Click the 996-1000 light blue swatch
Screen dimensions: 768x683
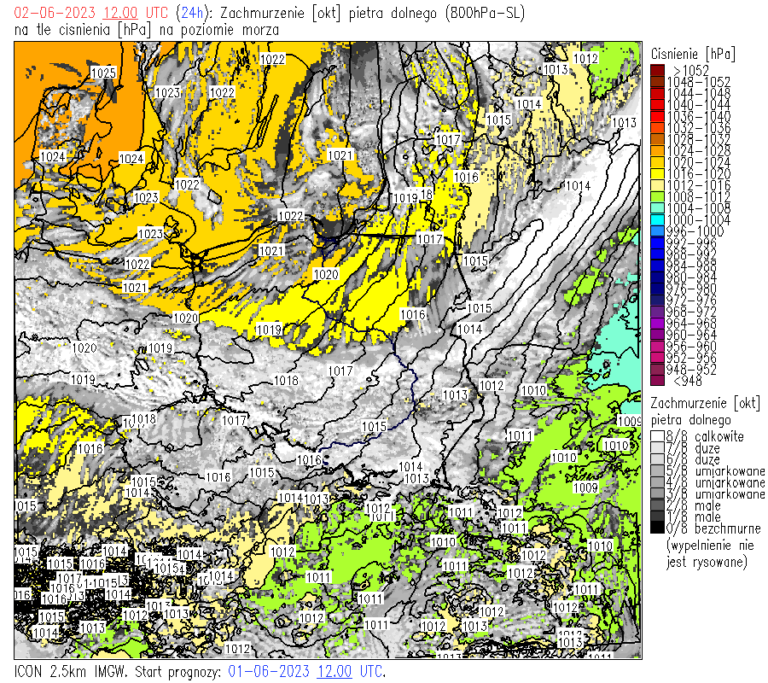[x=657, y=231]
